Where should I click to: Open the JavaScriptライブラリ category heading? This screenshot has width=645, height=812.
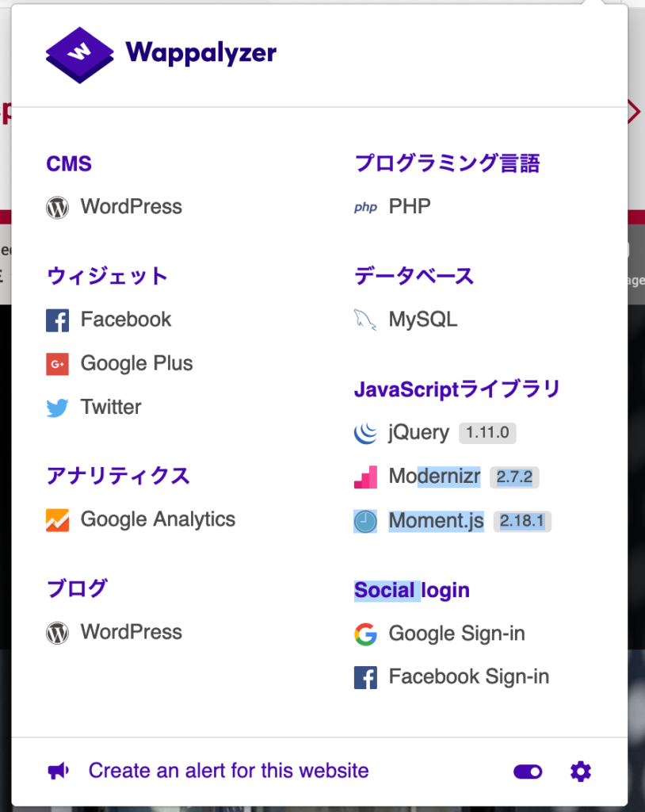(x=457, y=389)
